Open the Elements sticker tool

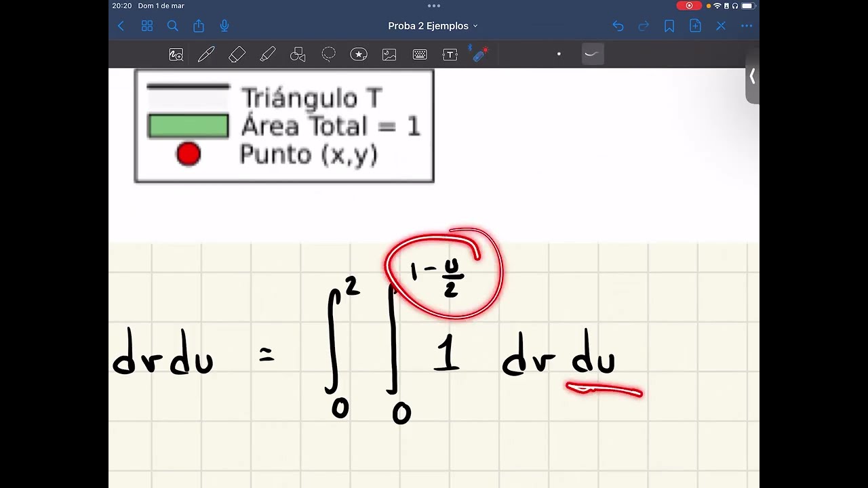tap(359, 54)
